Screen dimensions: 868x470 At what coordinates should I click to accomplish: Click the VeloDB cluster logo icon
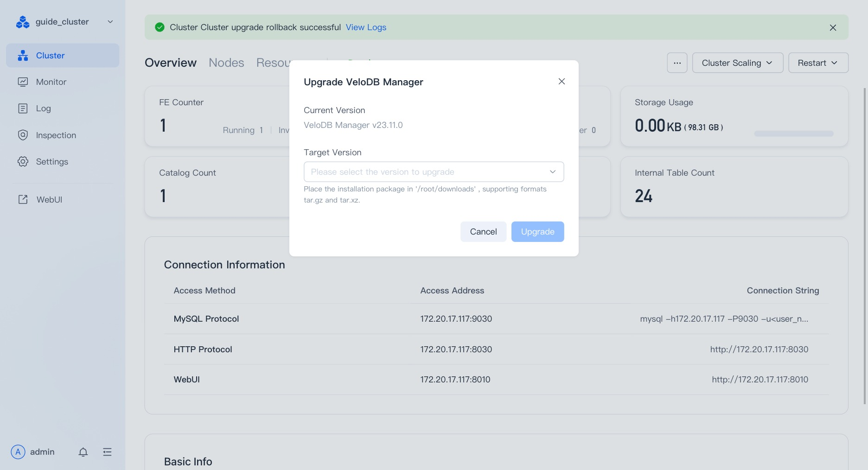pyautogui.click(x=22, y=22)
